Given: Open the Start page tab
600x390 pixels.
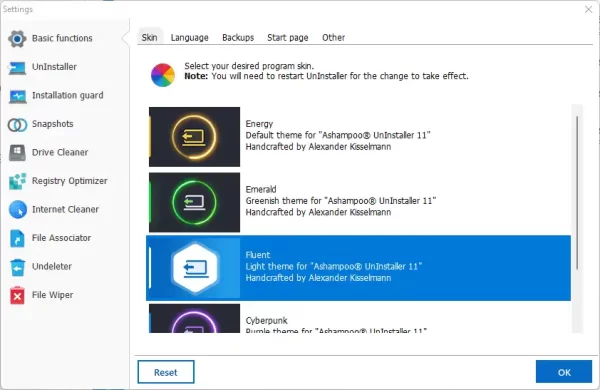Looking at the screenshot, I should (x=288, y=38).
